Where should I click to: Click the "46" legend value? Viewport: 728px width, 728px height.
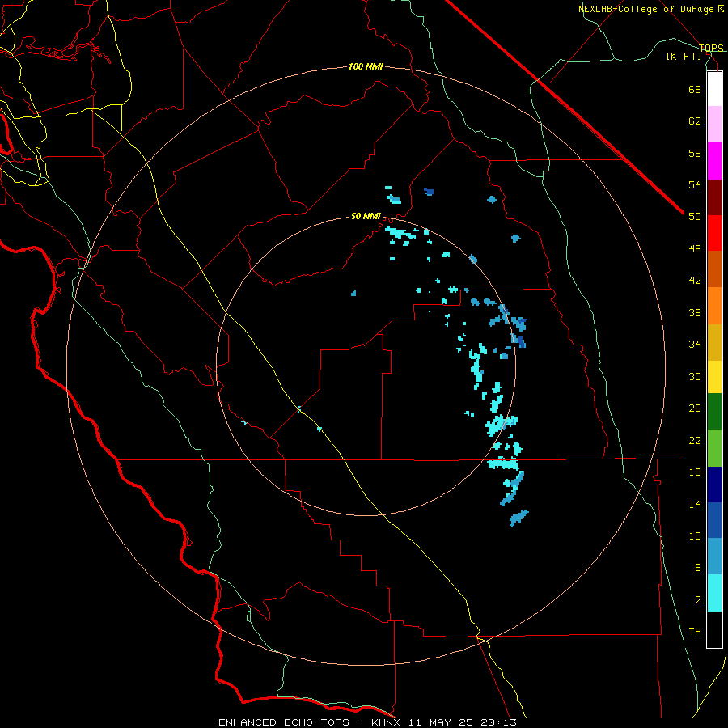[695, 249]
